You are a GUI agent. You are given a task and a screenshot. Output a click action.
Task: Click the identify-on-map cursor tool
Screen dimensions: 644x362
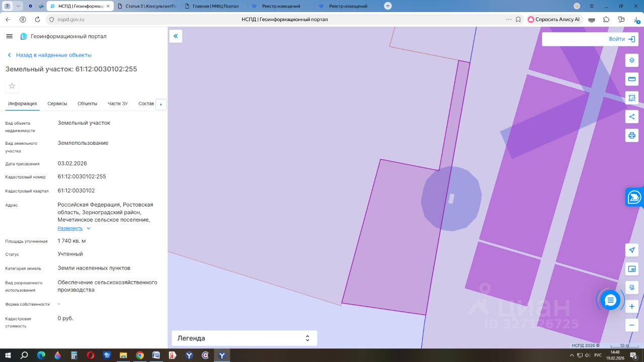click(632, 288)
